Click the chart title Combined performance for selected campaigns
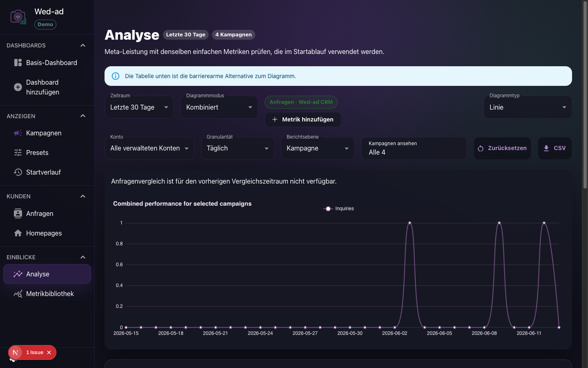The height and width of the screenshot is (368, 588). point(182,204)
